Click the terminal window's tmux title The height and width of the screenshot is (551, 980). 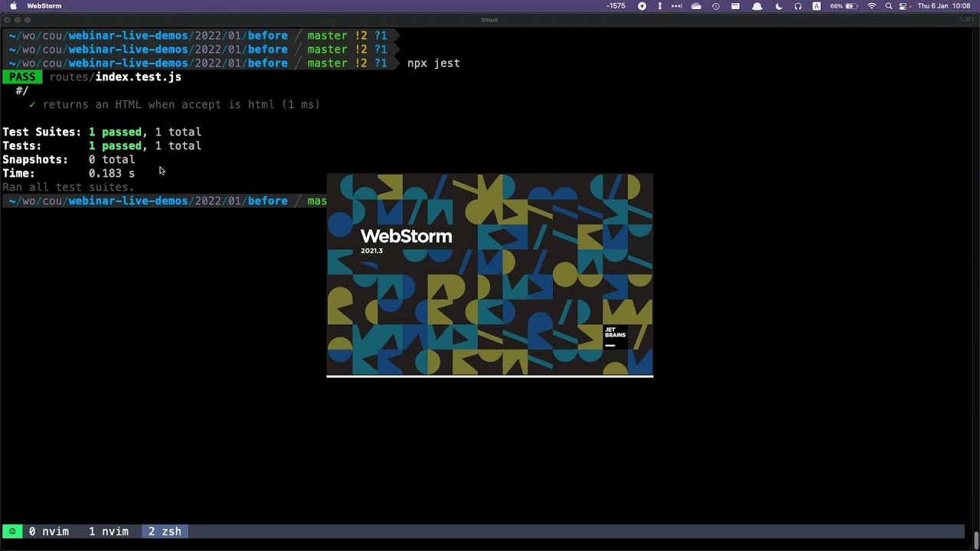coord(490,20)
